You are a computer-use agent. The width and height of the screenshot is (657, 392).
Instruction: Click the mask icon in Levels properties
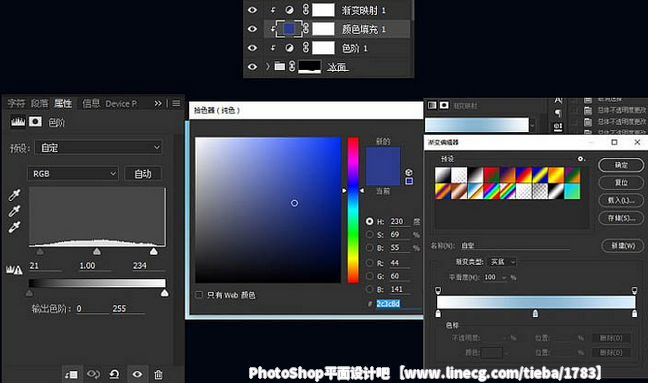tap(35, 122)
